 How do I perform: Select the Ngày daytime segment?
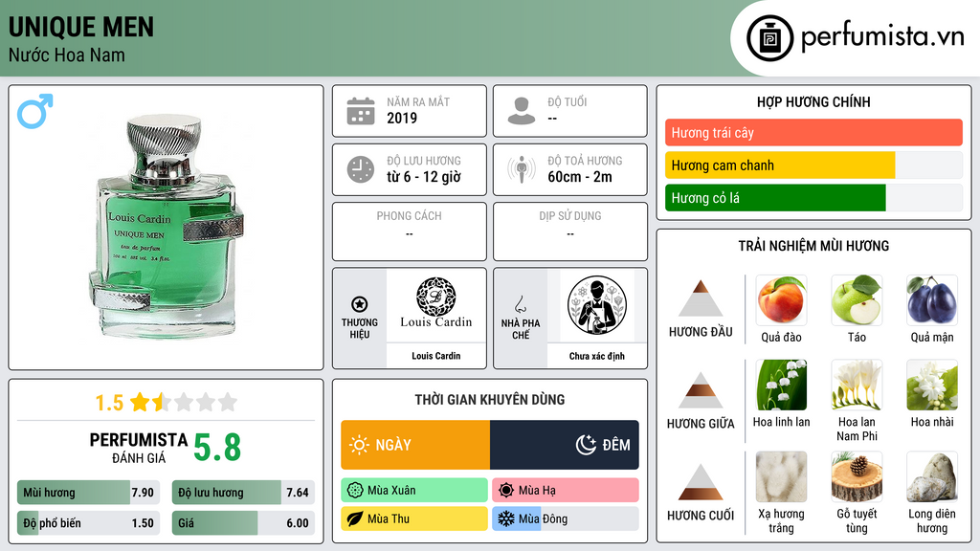tap(415, 445)
